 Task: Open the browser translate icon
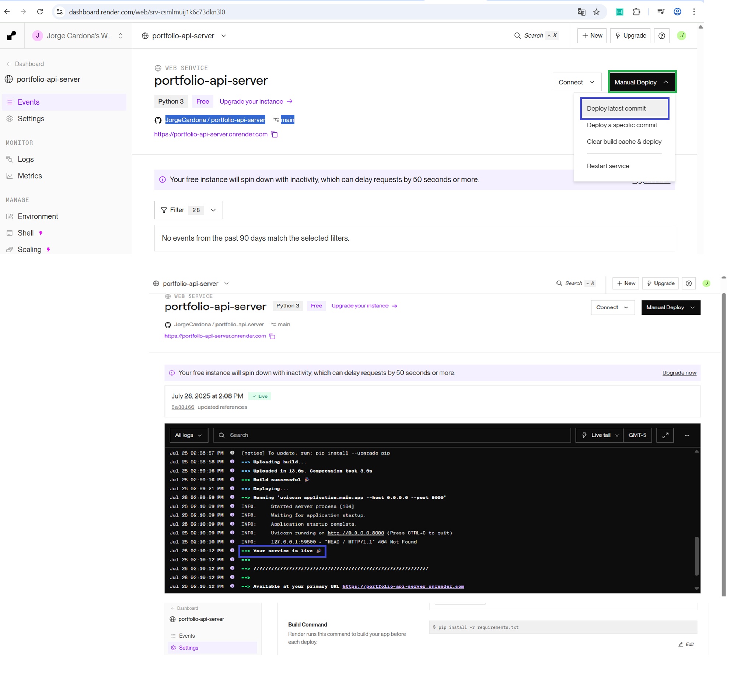581,12
